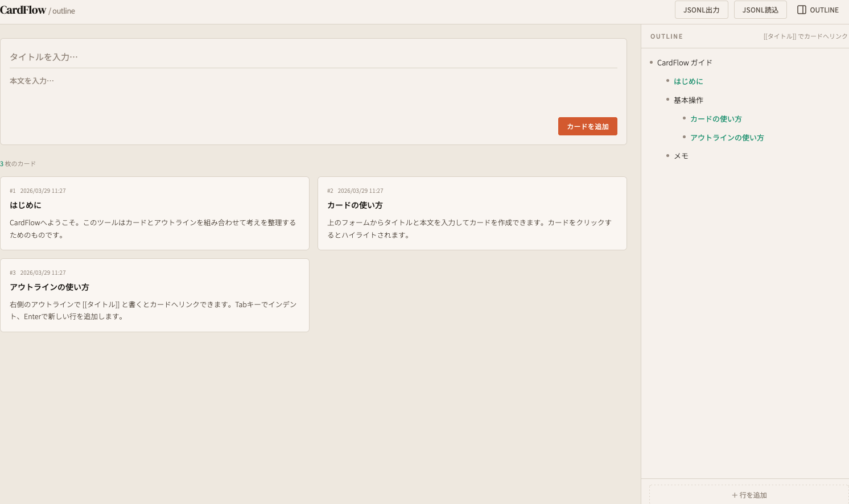Viewport: 849px width, 504px height.
Task: Highlight the アウトラインの使い方 card
Action: pyautogui.click(x=154, y=295)
